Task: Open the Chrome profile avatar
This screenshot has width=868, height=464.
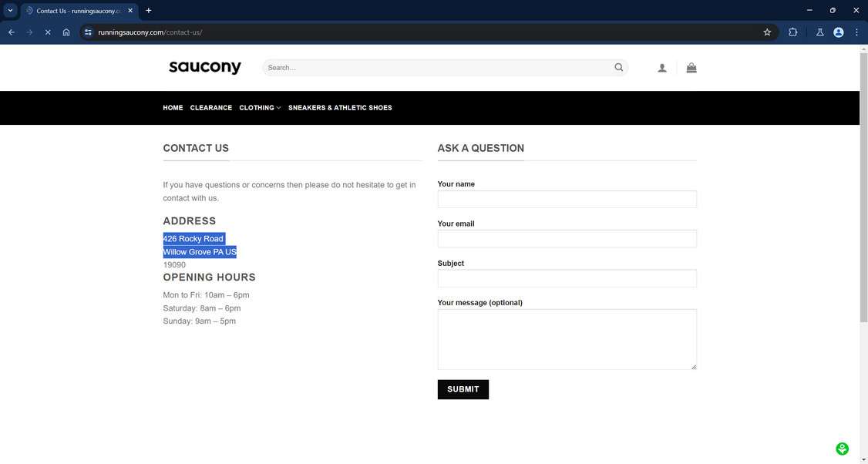Action: click(838, 32)
